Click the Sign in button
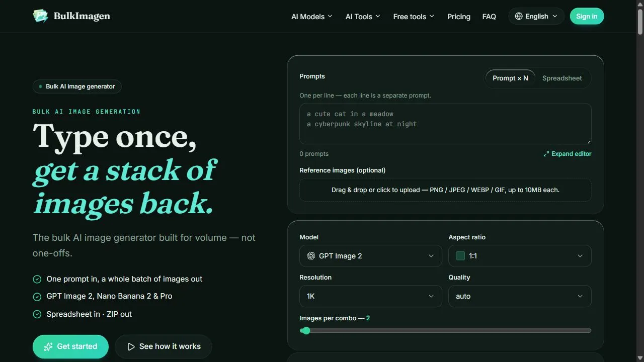Screen dimensions: 644x362 (587, 17)
